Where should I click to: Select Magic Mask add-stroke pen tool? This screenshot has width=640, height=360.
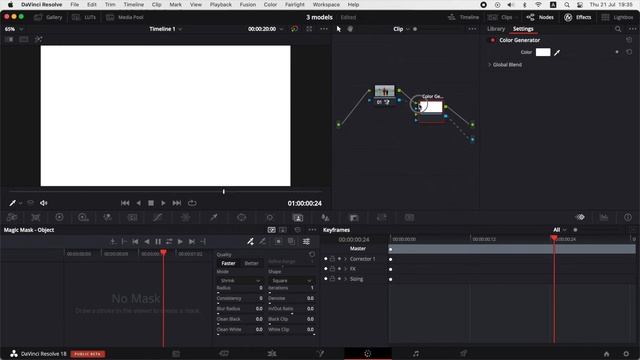click(x=250, y=242)
